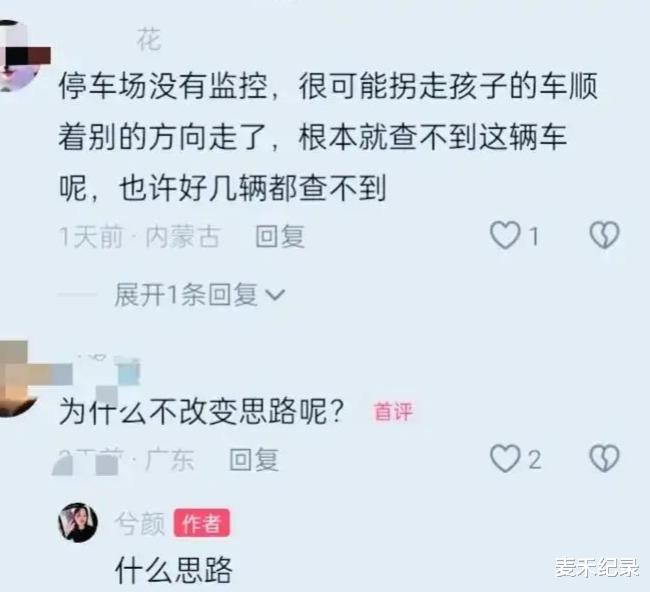Reply to the 内蒙古 comment
650x592 pixels.
point(280,236)
